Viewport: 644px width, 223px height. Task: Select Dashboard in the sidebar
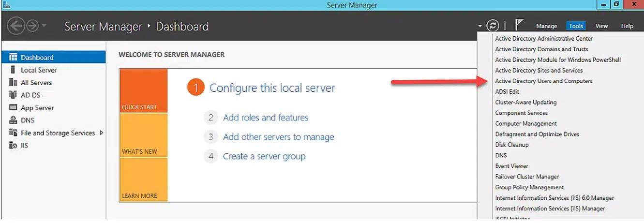(x=53, y=57)
